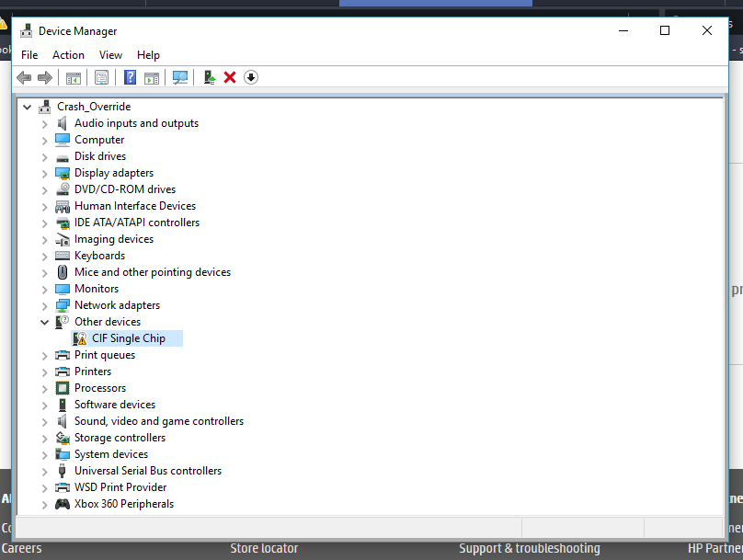Select the Other devices label
Image resolution: width=743 pixels, height=560 pixels.
point(108,322)
